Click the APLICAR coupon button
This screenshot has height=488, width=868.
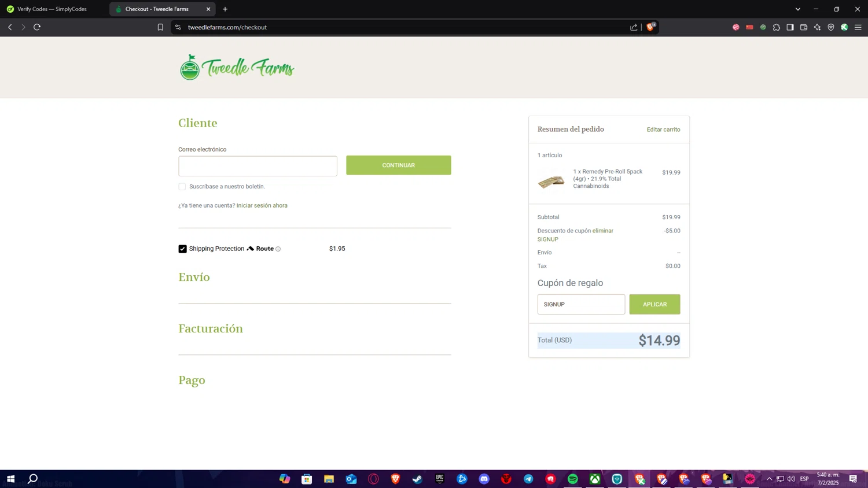pyautogui.click(x=654, y=304)
